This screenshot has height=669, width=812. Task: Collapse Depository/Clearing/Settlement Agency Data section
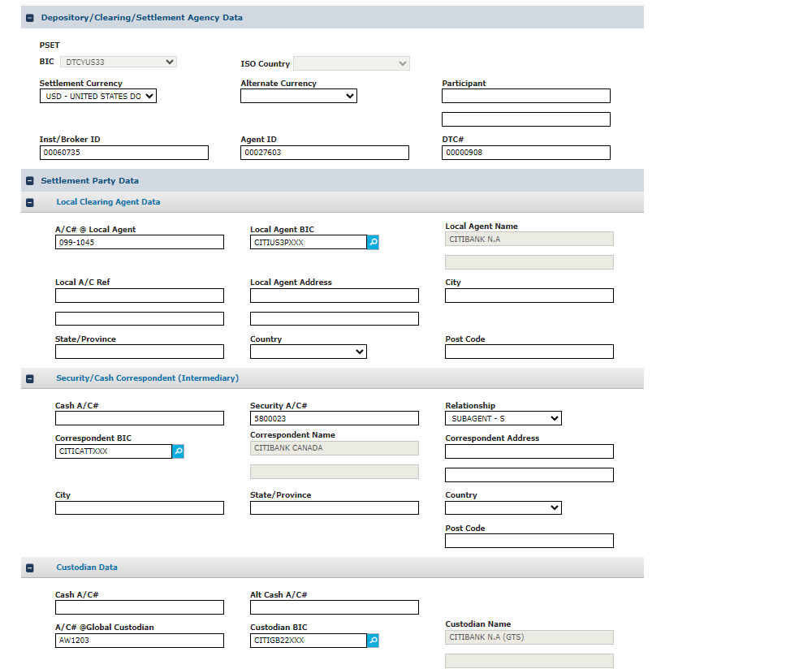[30, 18]
